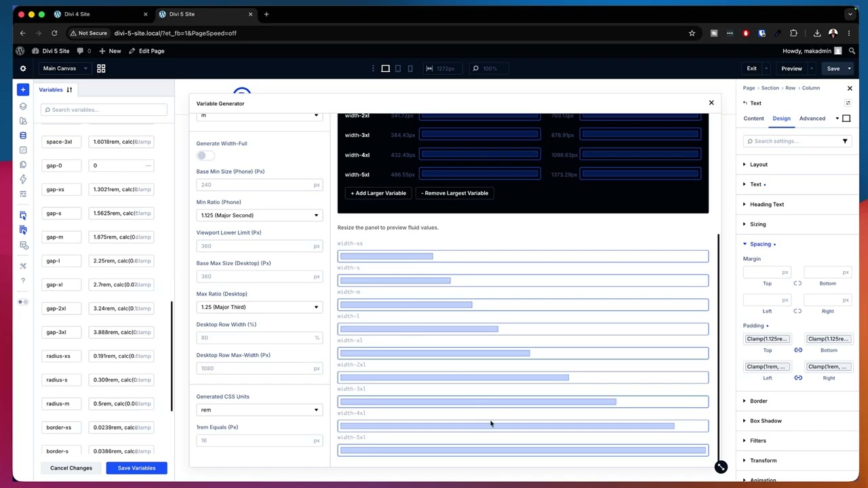The image size is (868, 488).
Task: Click the link icon between margin Left and Right
Action: [797, 311]
